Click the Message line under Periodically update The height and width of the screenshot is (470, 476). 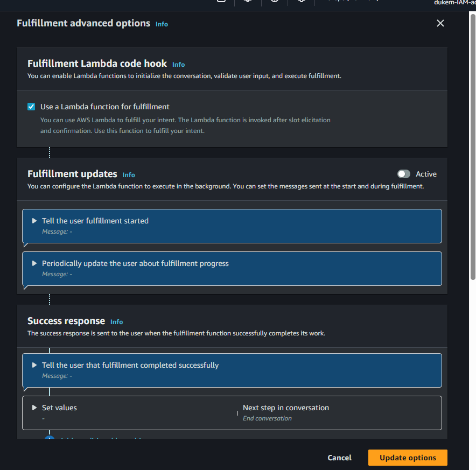[x=57, y=274]
